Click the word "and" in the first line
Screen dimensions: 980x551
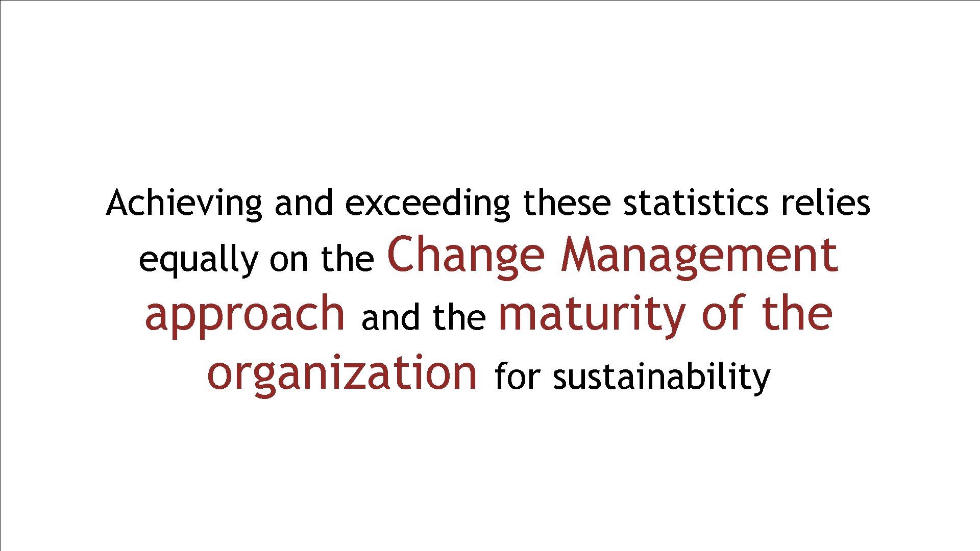[304, 203]
